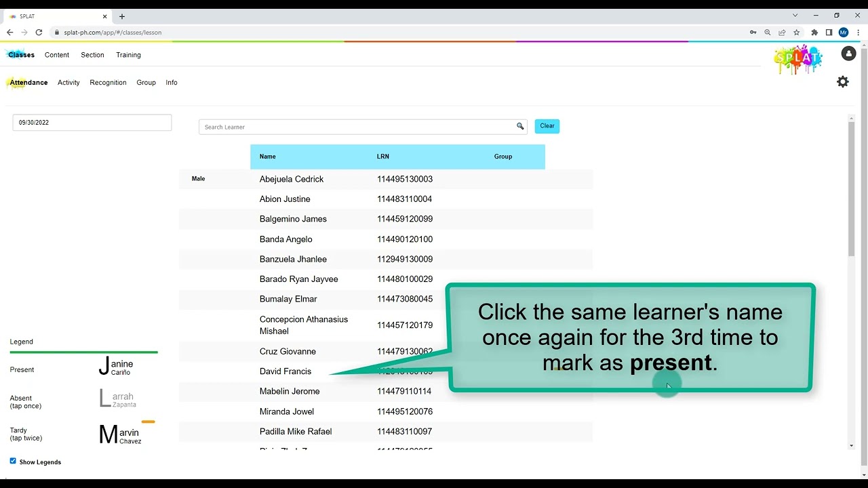
Task: Click LRN 114459120099
Action: tap(405, 219)
